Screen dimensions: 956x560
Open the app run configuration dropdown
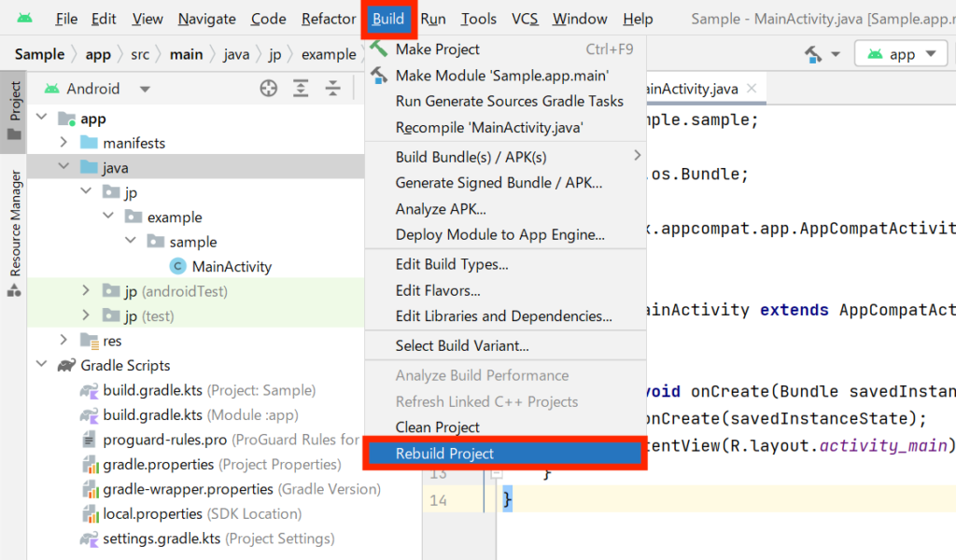(901, 54)
